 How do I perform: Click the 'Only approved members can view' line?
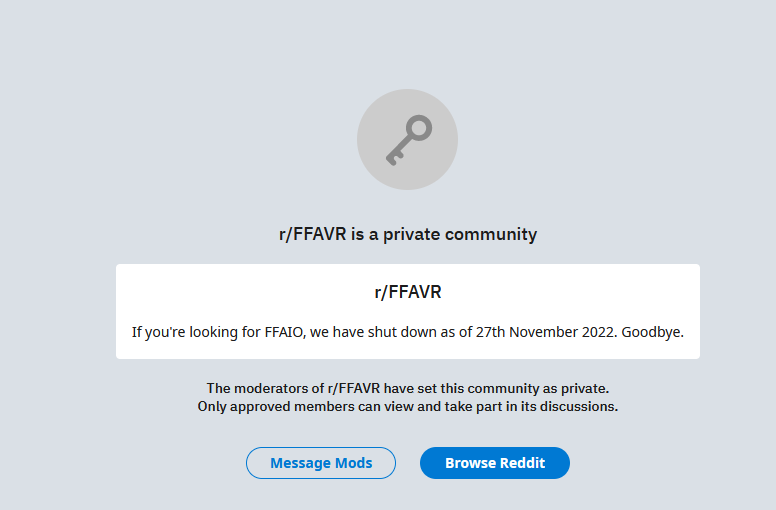408,407
